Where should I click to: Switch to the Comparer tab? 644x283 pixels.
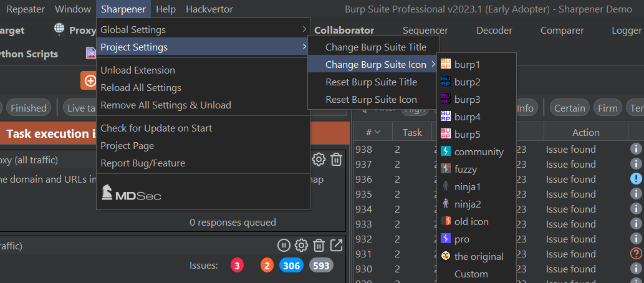coord(562,30)
